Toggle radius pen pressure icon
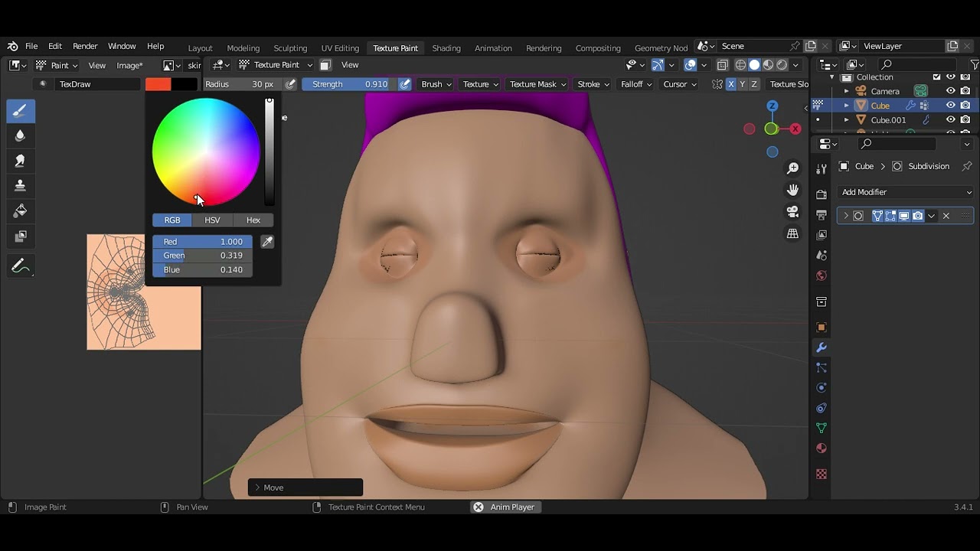Viewport: 980px width, 551px height. 290,84
